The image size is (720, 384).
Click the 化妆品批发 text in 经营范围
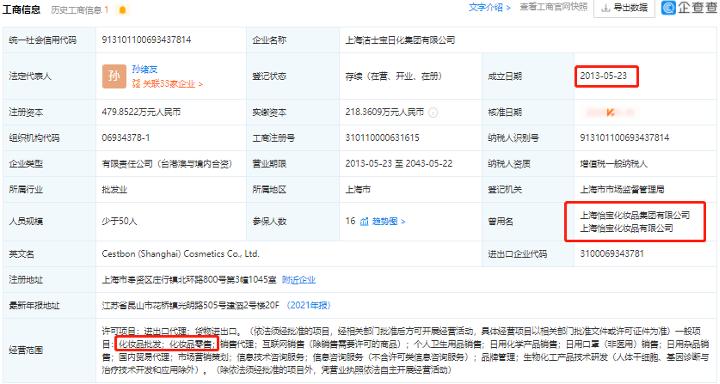tap(140, 344)
